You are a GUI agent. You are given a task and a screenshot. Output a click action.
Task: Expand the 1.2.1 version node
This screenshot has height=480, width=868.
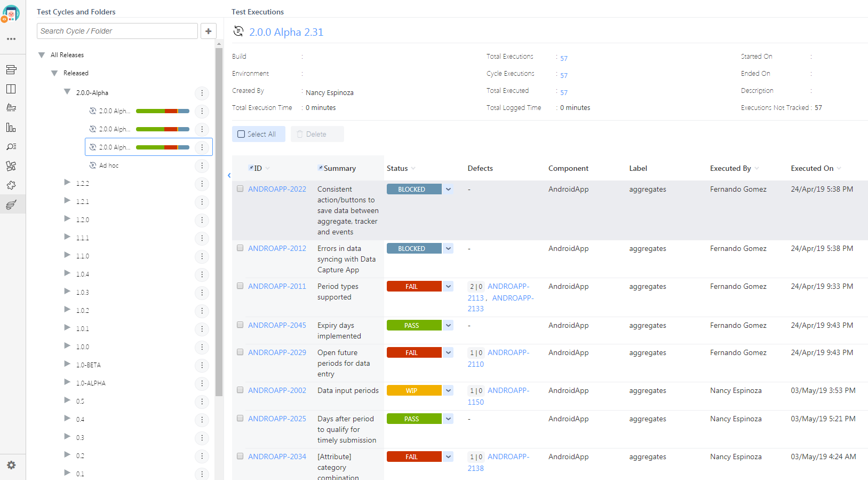tap(67, 201)
